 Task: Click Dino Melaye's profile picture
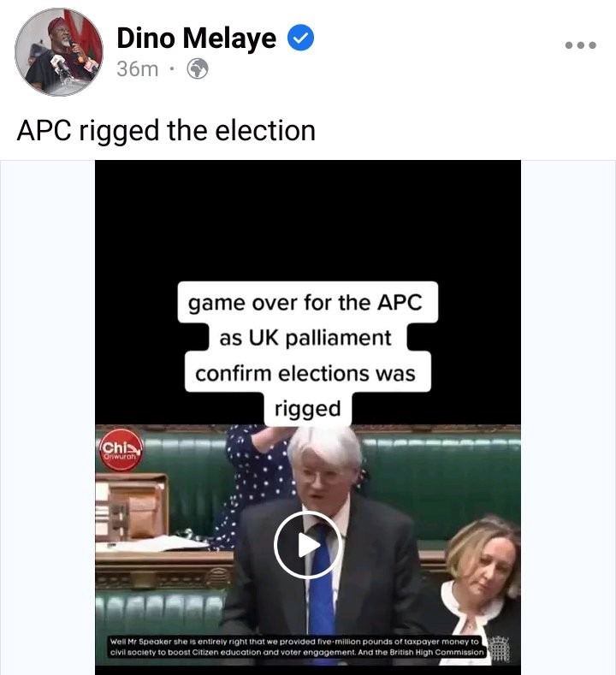tap(59, 52)
